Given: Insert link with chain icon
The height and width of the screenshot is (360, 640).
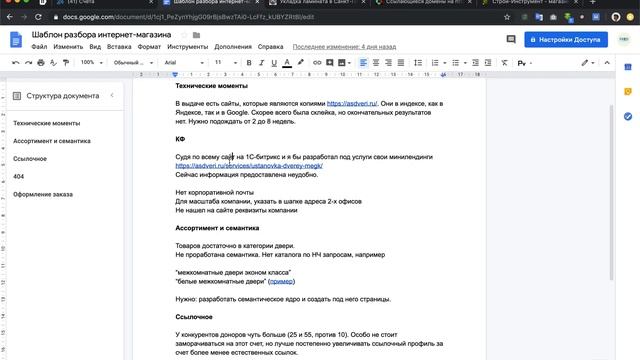Looking at the screenshot, I should 317,63.
